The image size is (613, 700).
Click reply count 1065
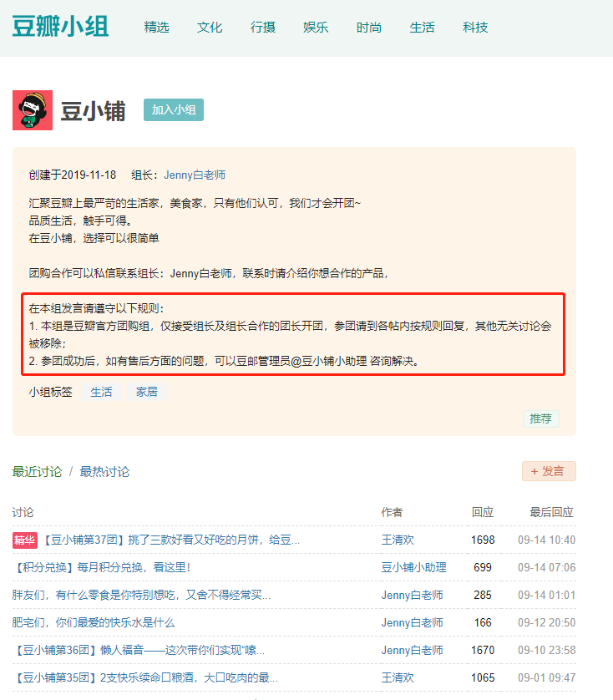(483, 678)
